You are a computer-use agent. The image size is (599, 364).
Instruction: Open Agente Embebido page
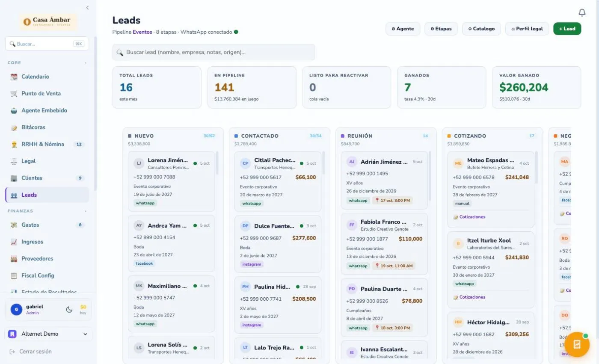[x=47, y=110]
